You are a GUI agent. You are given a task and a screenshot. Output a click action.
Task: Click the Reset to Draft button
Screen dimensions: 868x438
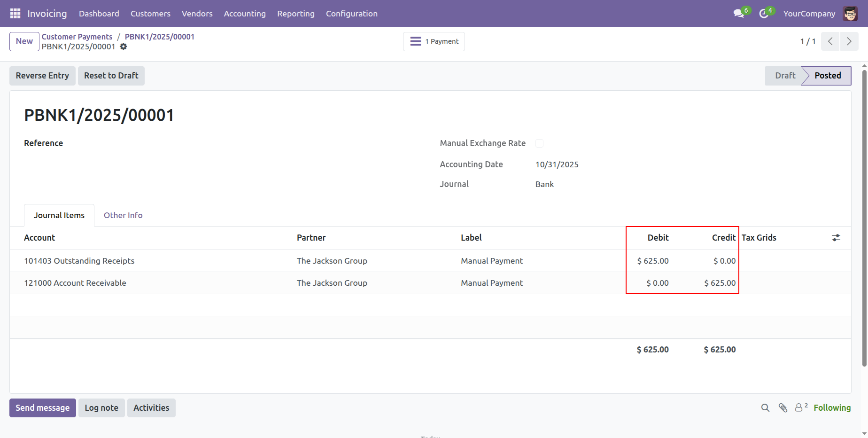(111, 76)
